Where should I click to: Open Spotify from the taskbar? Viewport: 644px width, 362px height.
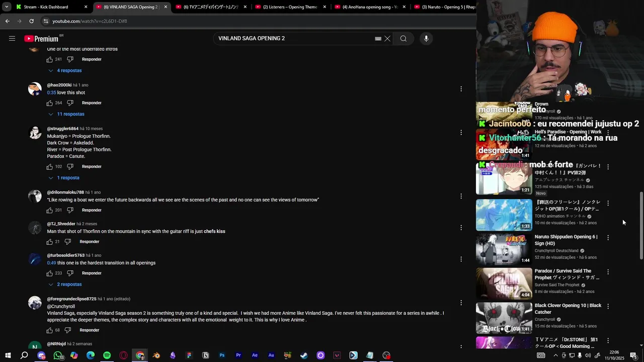point(107,355)
